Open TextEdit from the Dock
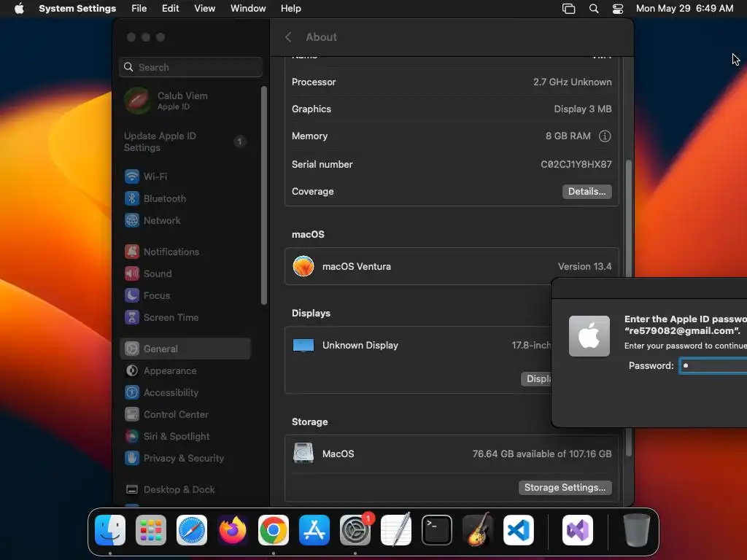This screenshot has height=560, width=747. [396, 530]
